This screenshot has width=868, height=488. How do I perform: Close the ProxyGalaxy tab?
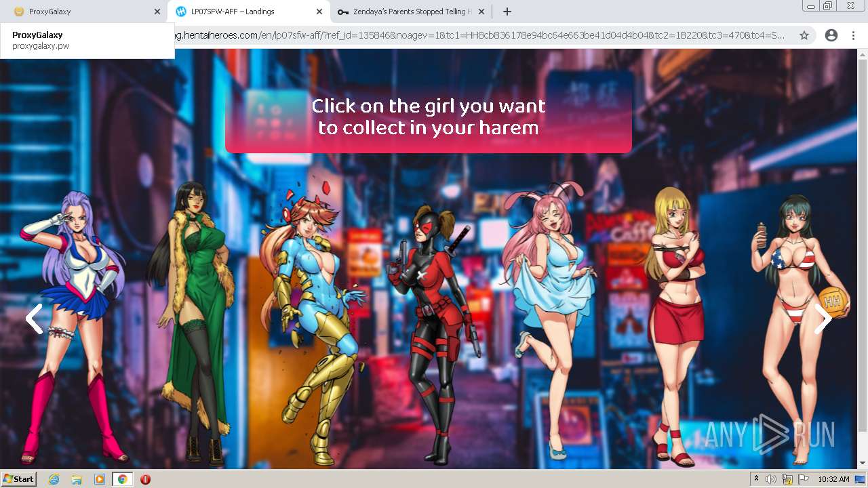tap(157, 12)
